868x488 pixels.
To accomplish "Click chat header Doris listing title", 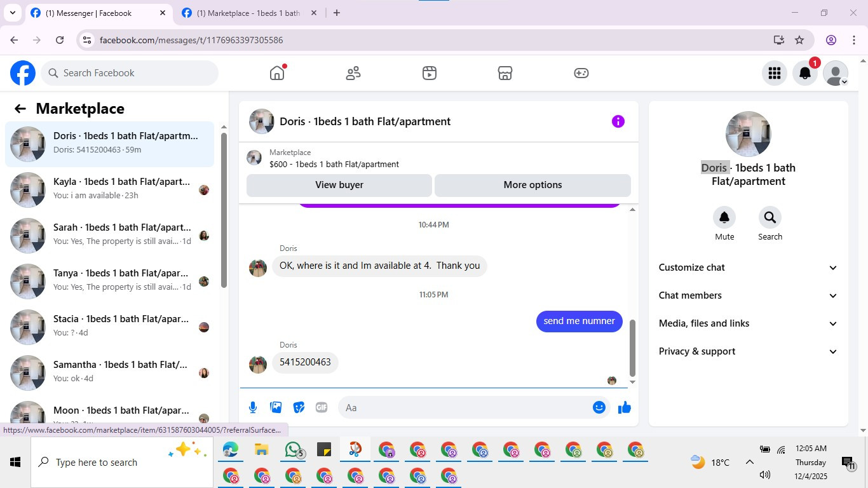I will (365, 121).
